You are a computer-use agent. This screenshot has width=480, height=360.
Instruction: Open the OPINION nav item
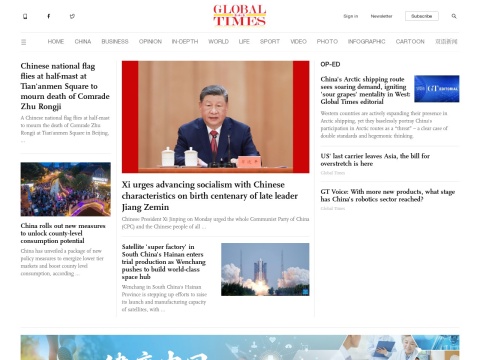(x=150, y=42)
